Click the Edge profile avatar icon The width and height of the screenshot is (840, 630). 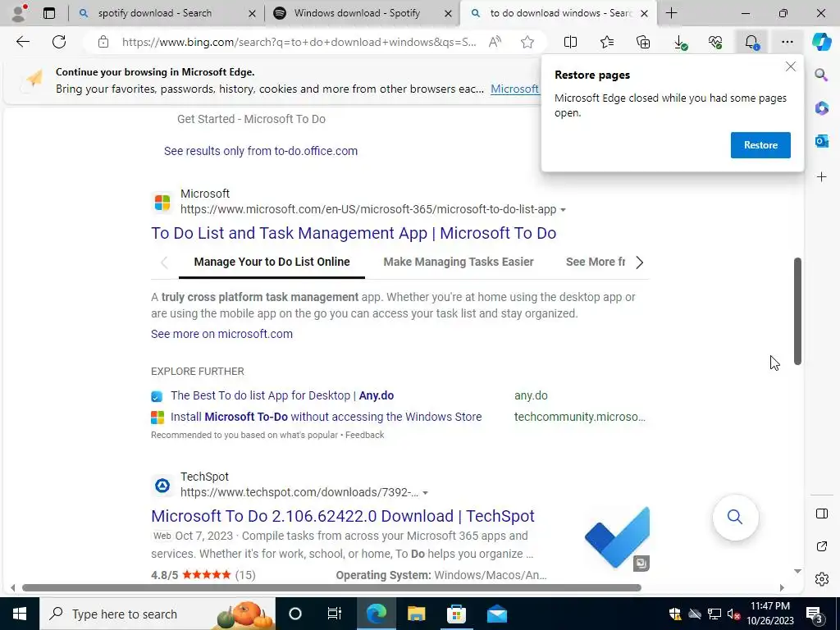coord(20,13)
